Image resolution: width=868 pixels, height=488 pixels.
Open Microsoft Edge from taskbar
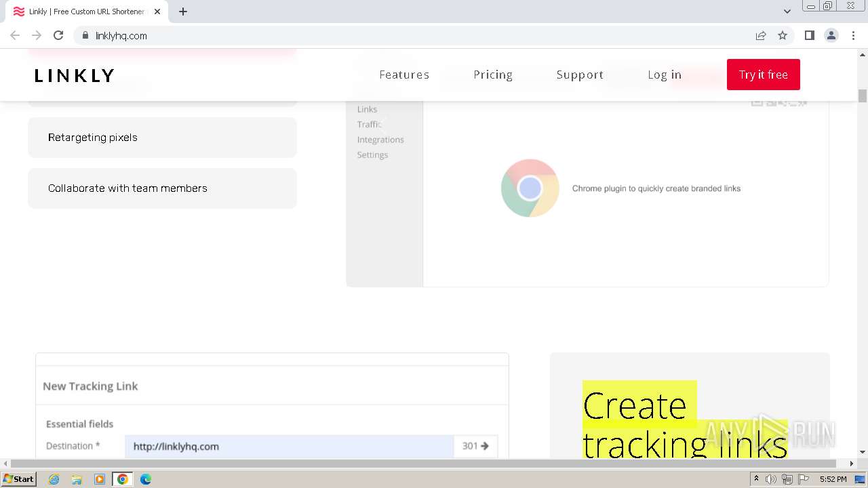pyautogui.click(x=146, y=479)
